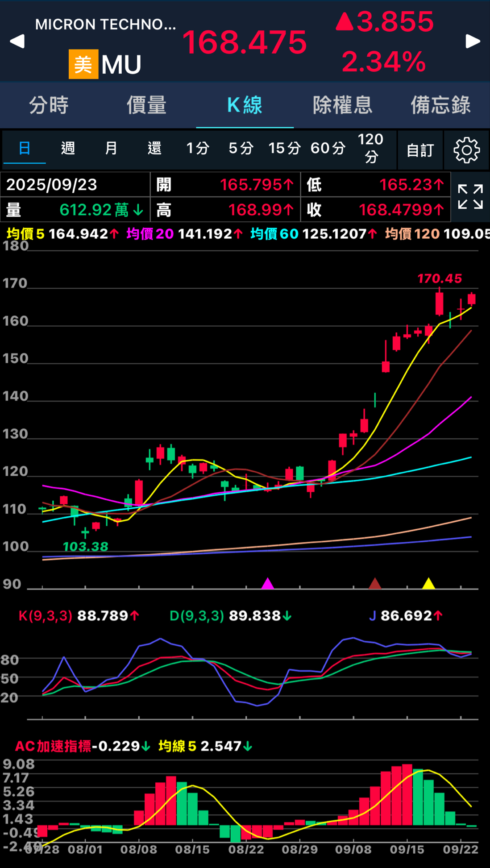490x868 pixels.
Task: Open chart settings gear icon
Action: click(x=466, y=150)
